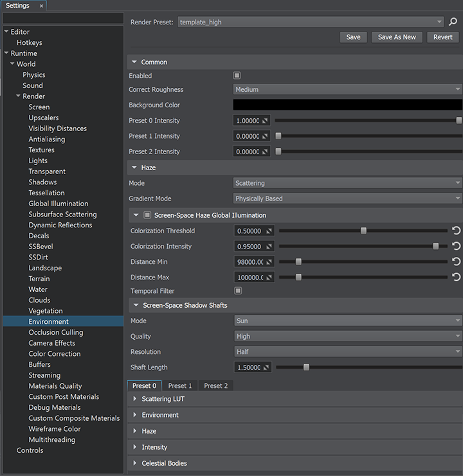Viewport: 463px width, 476px height.
Task: Close the Settings tab with the x icon
Action: click(42, 6)
